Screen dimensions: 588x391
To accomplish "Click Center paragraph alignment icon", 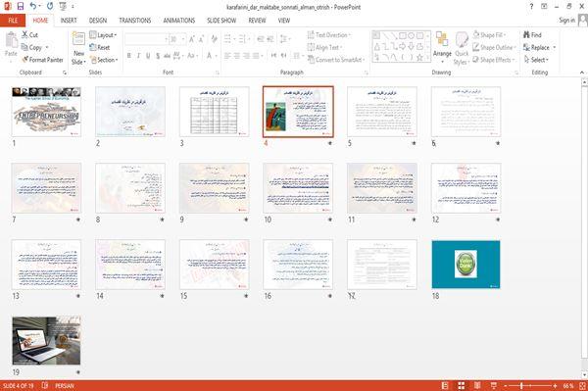I will pos(237,56).
